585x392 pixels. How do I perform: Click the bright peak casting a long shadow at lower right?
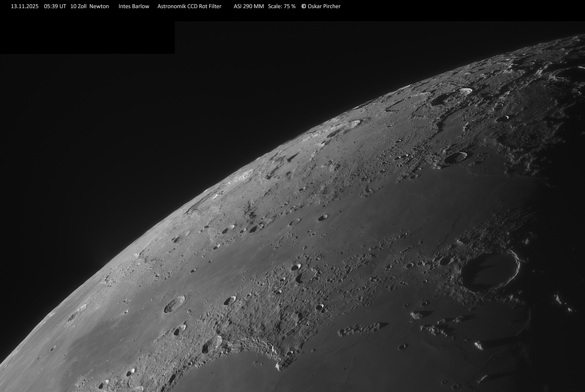pyautogui.click(x=478, y=346)
